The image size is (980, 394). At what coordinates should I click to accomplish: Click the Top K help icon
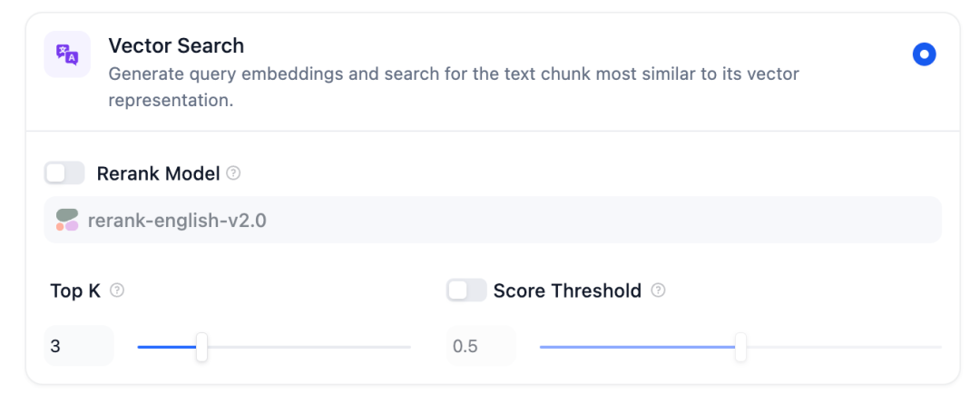pos(117,291)
